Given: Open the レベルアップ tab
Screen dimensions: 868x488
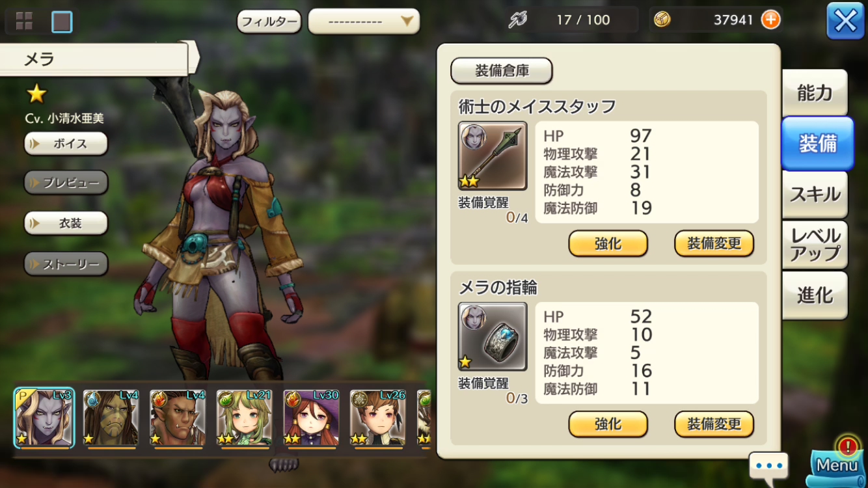Looking at the screenshot, I should click(x=815, y=245).
